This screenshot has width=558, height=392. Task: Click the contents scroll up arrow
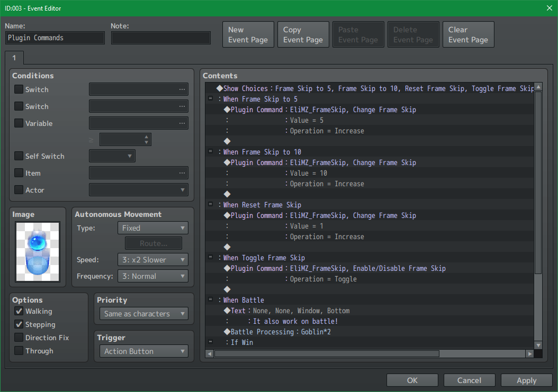538,86
